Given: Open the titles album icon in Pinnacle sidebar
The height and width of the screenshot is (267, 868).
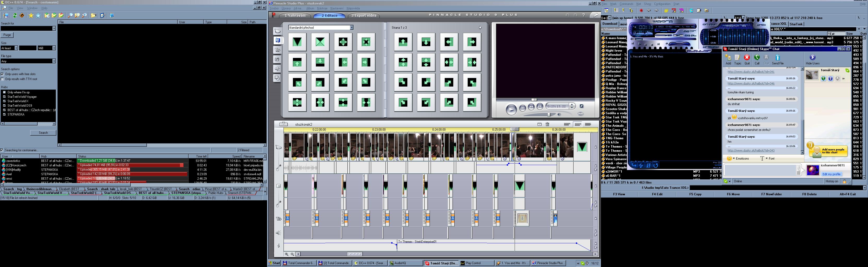Looking at the screenshot, I should [x=277, y=50].
